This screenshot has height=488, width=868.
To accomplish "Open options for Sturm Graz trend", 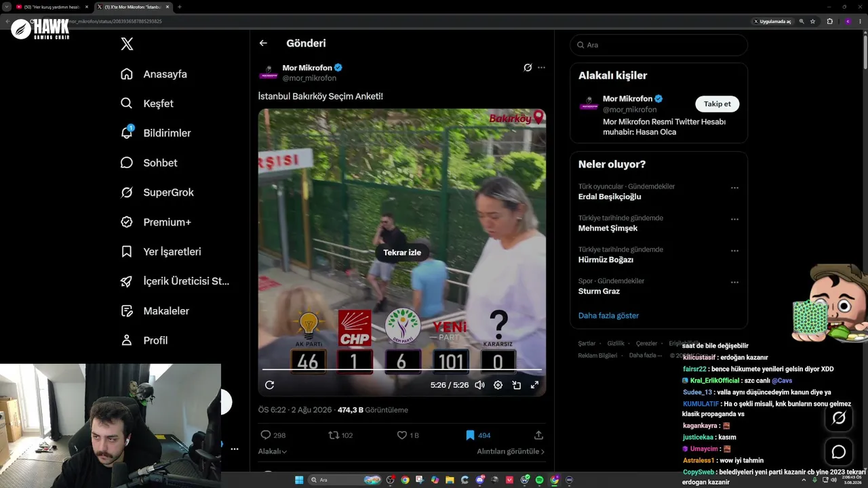I will (734, 283).
